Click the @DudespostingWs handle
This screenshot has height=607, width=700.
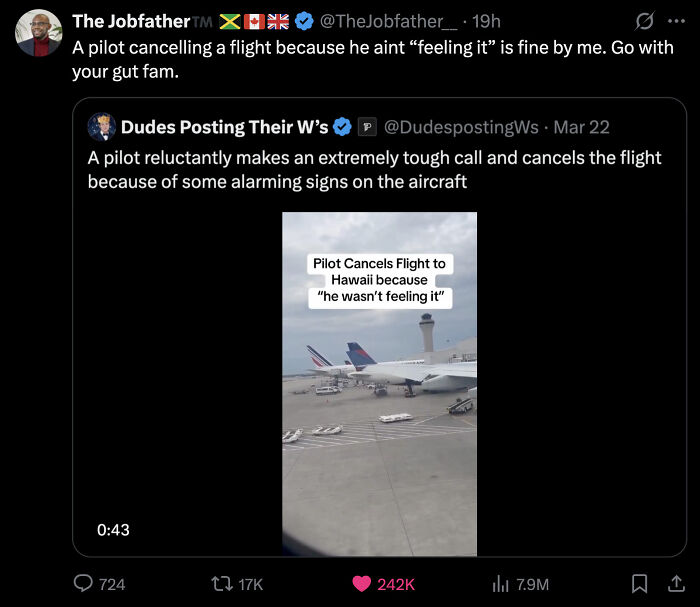coord(460,127)
